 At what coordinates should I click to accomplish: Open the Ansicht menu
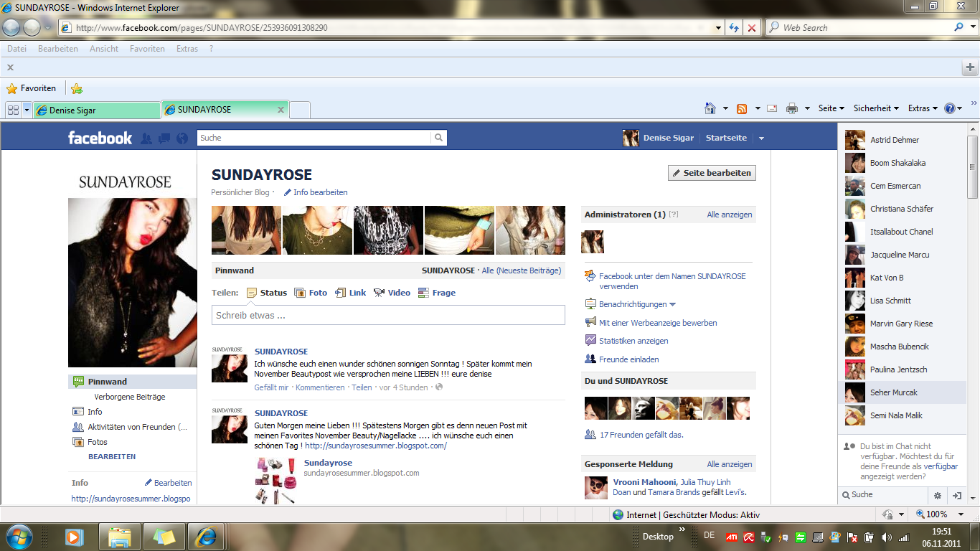(104, 49)
